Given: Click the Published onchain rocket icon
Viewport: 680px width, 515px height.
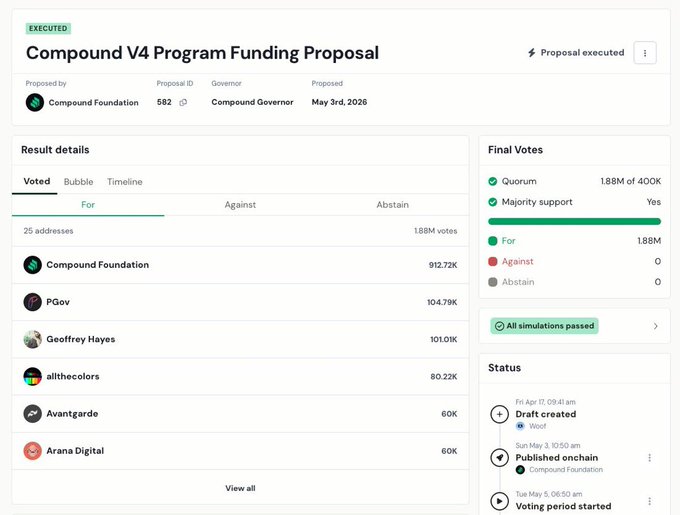Looking at the screenshot, I should [x=500, y=458].
